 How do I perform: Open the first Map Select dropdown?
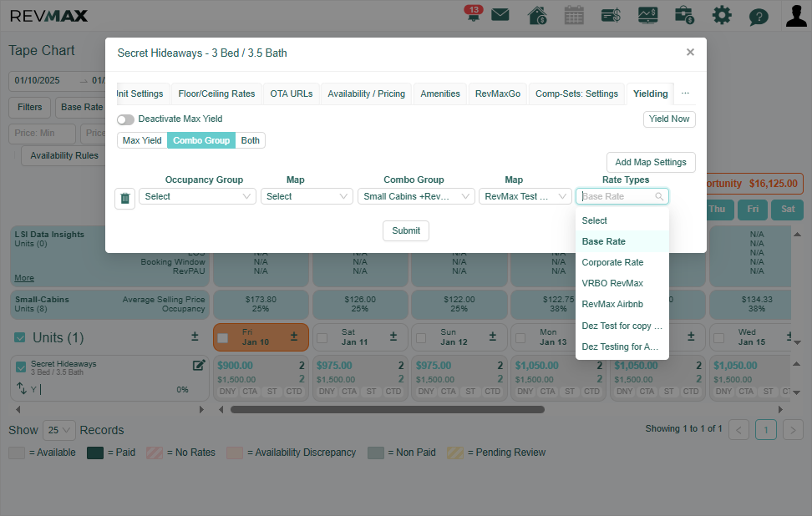[x=307, y=197]
